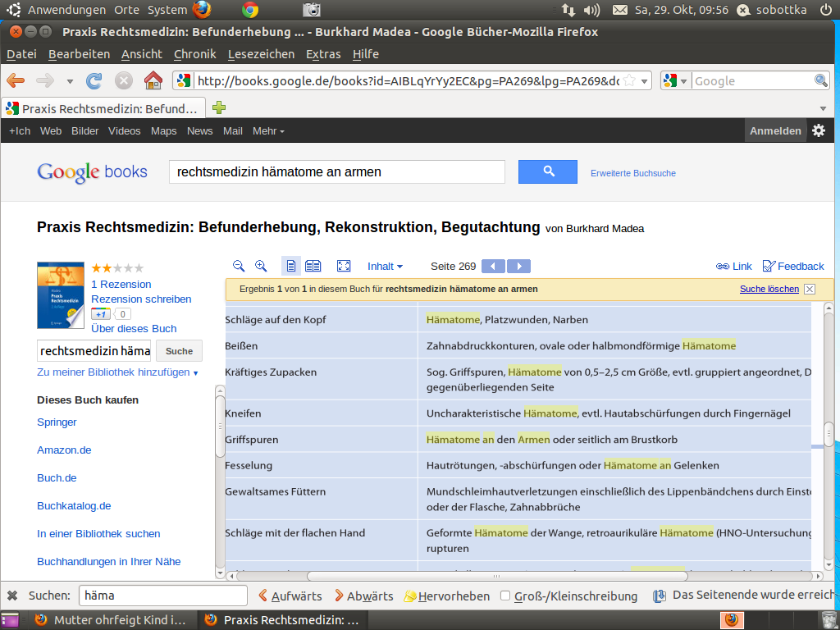Click the book cover thumbnail
Image resolution: width=840 pixels, height=630 pixels.
(x=61, y=295)
